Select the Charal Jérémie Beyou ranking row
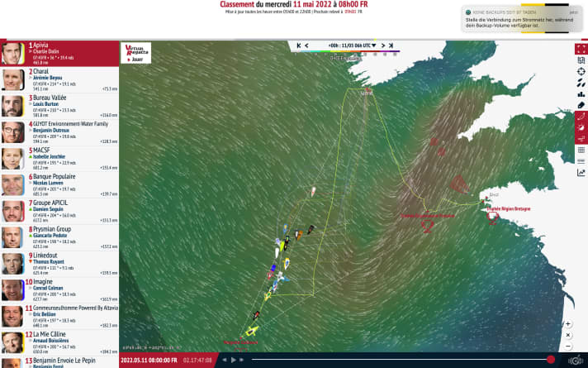This screenshot has height=368, width=588. [59, 79]
